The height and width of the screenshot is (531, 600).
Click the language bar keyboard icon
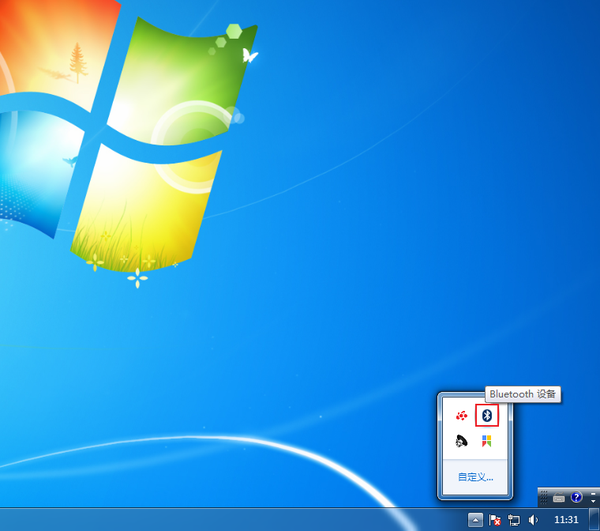pyautogui.click(x=559, y=498)
